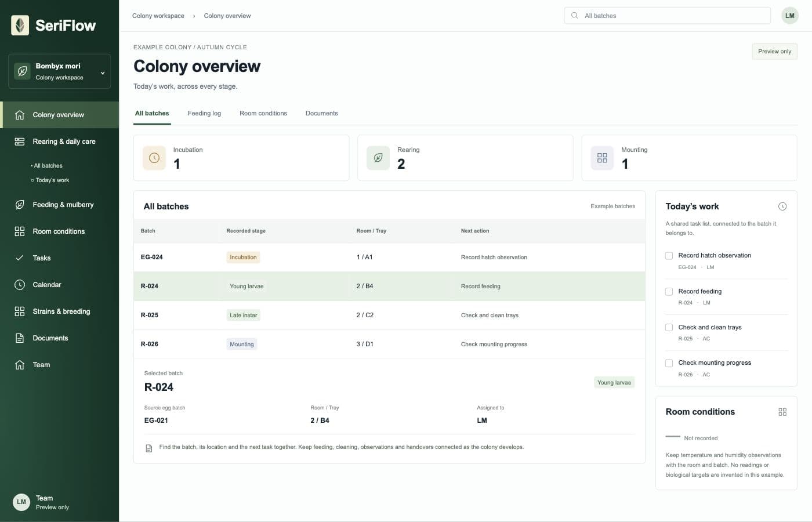The height and width of the screenshot is (522, 812).
Task: Click the Colony overview home icon in sidebar
Action: (x=20, y=115)
